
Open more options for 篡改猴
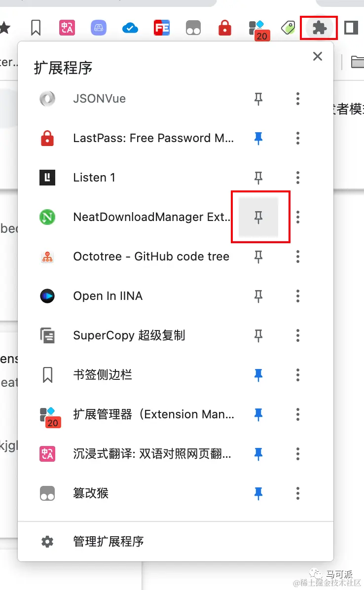298,493
